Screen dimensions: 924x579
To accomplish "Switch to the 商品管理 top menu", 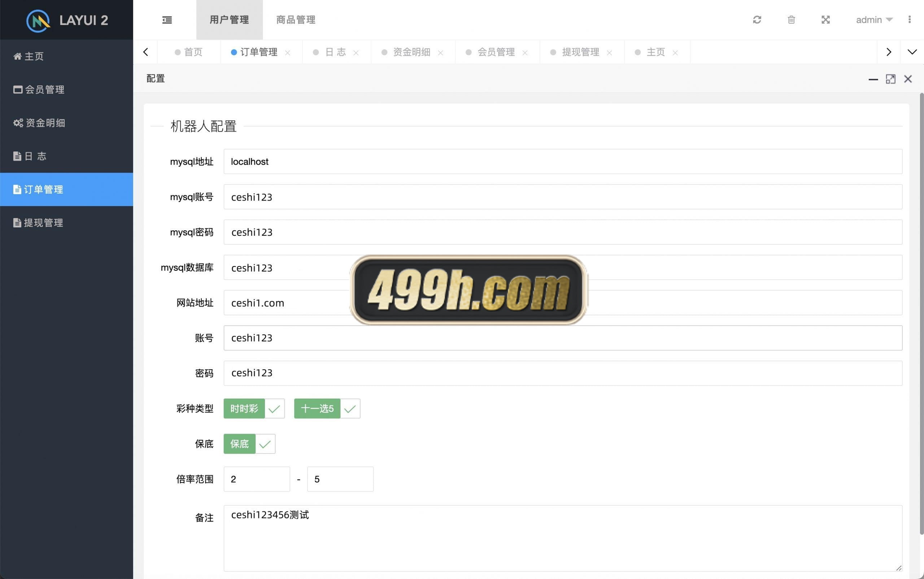I will pyautogui.click(x=296, y=20).
